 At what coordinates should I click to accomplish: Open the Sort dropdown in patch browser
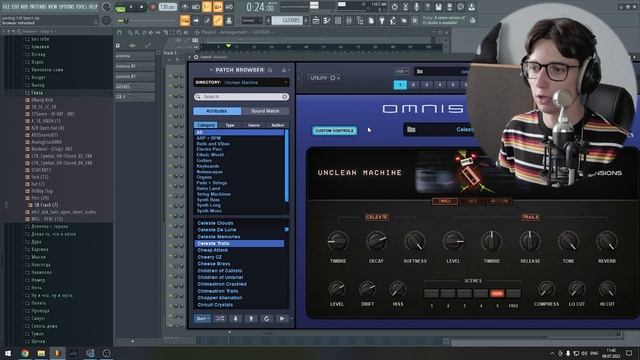pos(202,319)
